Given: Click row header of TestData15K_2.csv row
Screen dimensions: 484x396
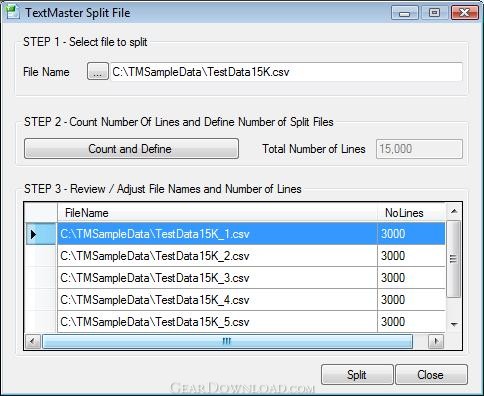Looking at the screenshot, I should (x=41, y=256).
